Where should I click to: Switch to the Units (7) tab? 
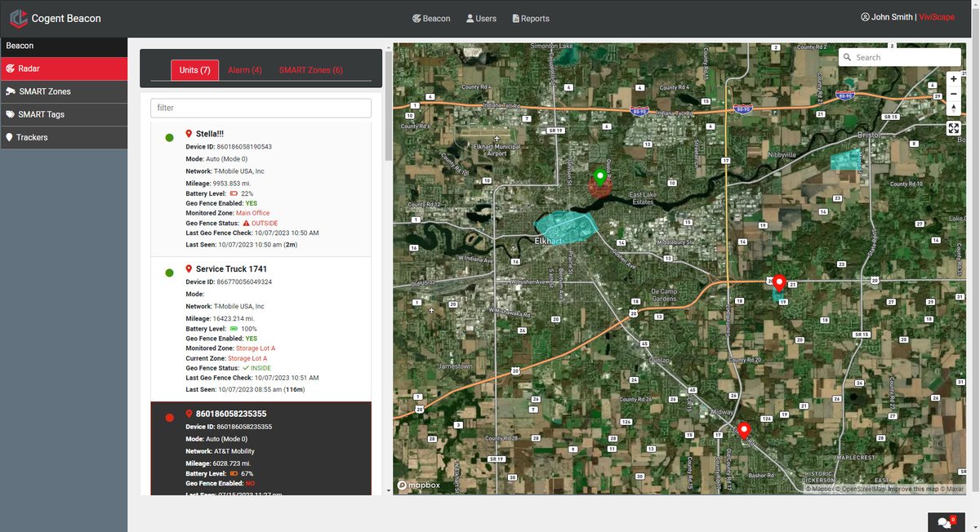coord(194,70)
